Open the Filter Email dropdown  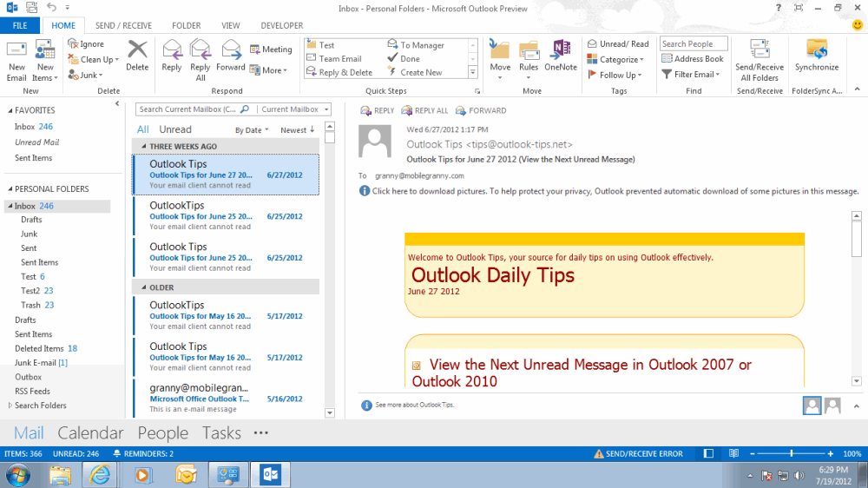pyautogui.click(x=691, y=74)
